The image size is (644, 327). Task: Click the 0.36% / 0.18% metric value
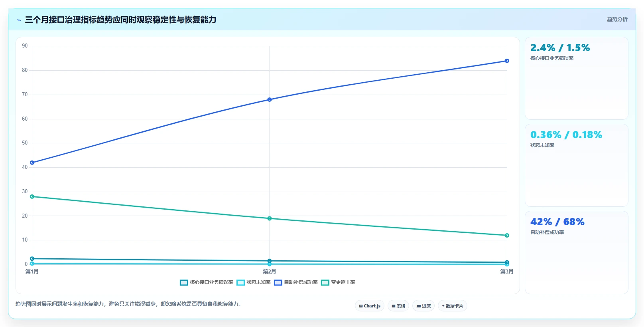tap(566, 135)
